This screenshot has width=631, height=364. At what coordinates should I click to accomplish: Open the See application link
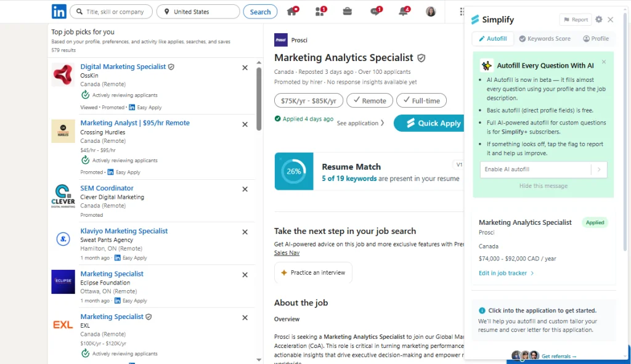360,123
